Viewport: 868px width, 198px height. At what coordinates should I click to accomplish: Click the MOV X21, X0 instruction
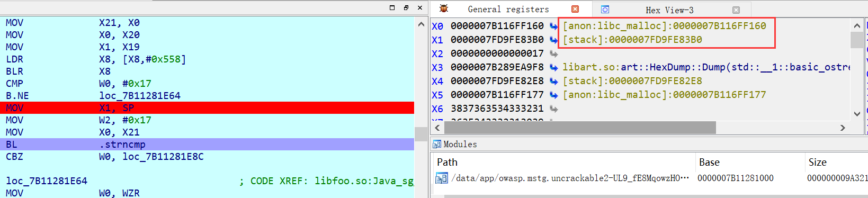[73, 22]
